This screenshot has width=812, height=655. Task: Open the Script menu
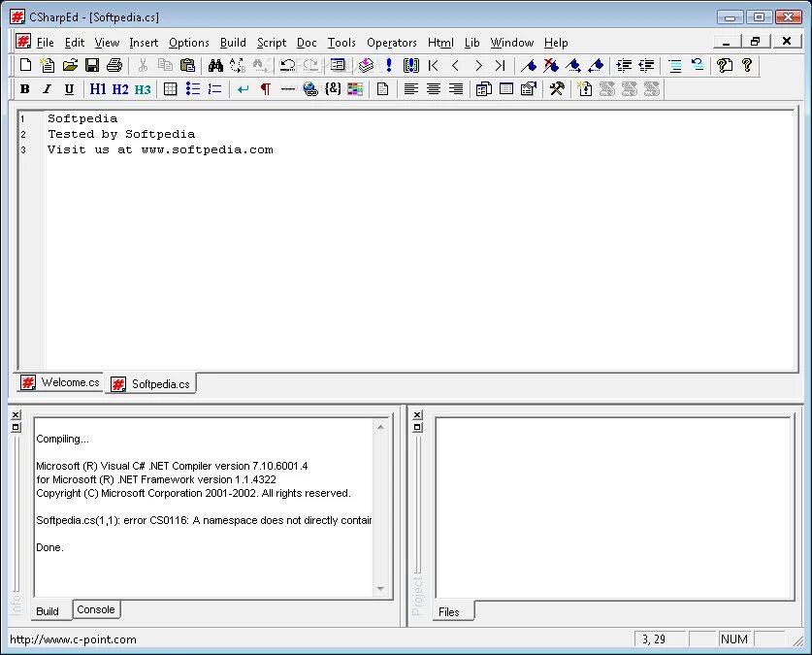[x=272, y=43]
